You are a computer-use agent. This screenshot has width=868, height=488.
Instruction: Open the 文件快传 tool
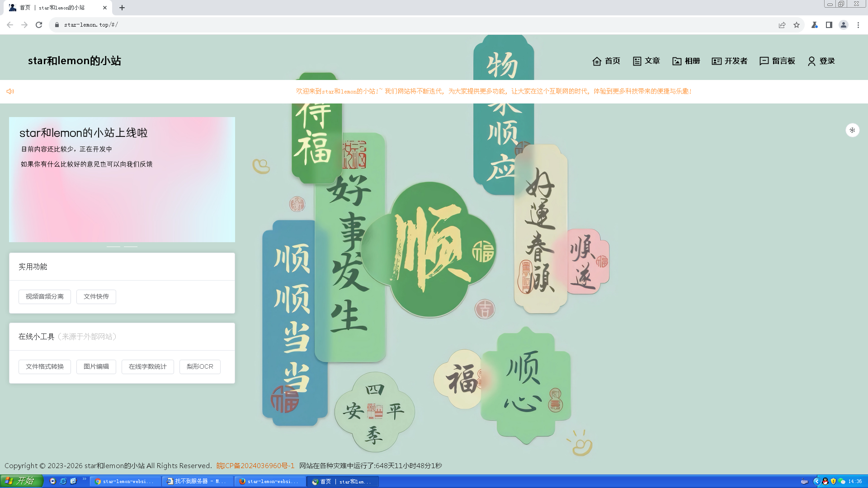(x=96, y=297)
